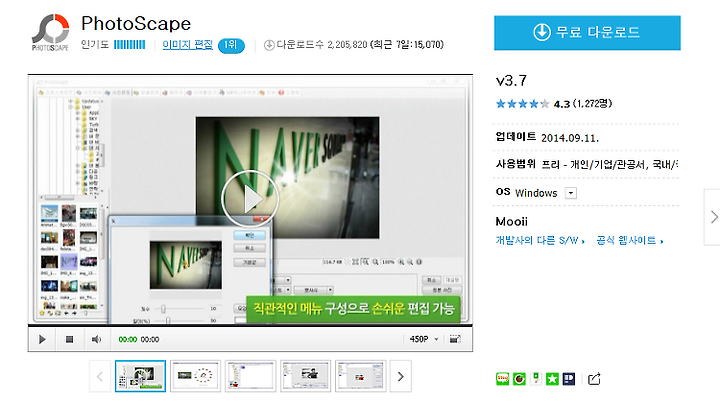Play video using the large center play overlay

pos(250,199)
